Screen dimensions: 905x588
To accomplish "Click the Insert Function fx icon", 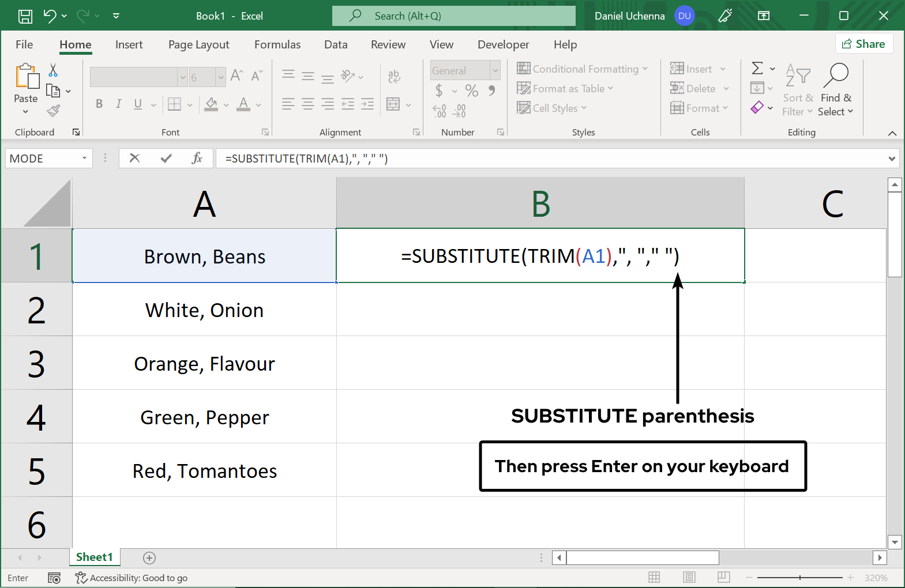I will 197,158.
